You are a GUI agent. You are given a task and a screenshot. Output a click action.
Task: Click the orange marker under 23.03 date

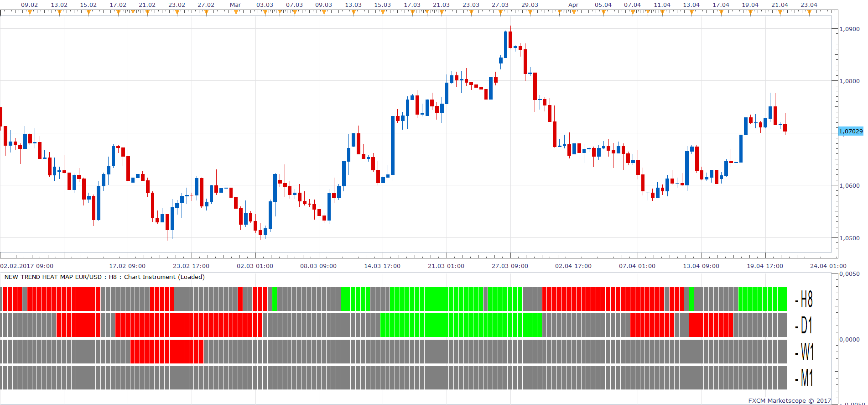pos(471,12)
